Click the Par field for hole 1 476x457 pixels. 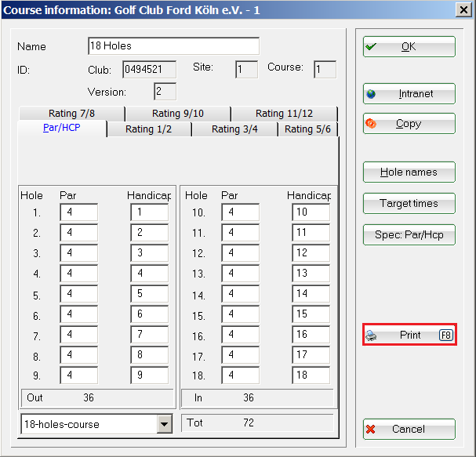[79, 212]
